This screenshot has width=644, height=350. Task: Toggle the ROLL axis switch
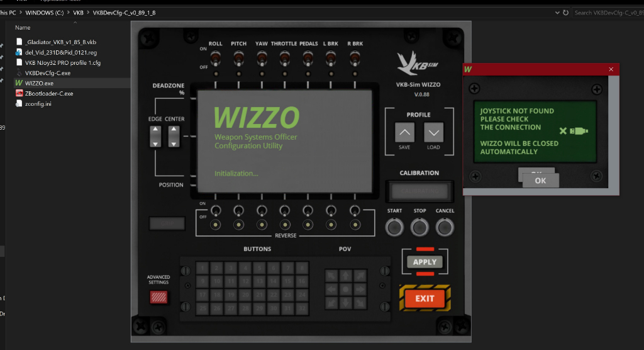coord(215,59)
